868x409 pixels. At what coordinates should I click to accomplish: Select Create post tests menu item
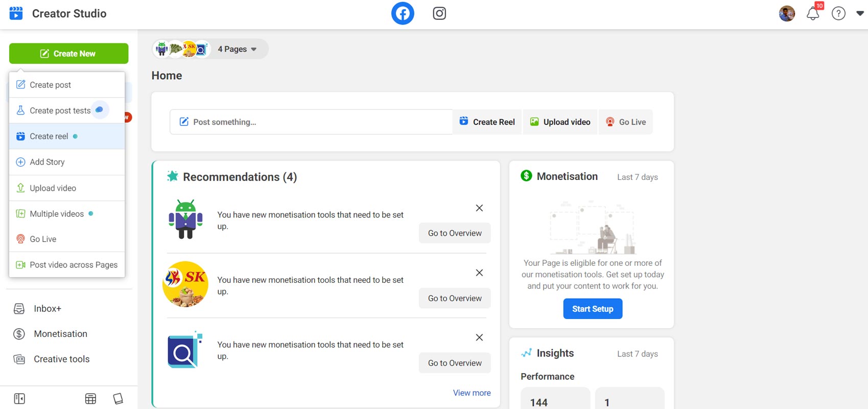pyautogui.click(x=67, y=110)
